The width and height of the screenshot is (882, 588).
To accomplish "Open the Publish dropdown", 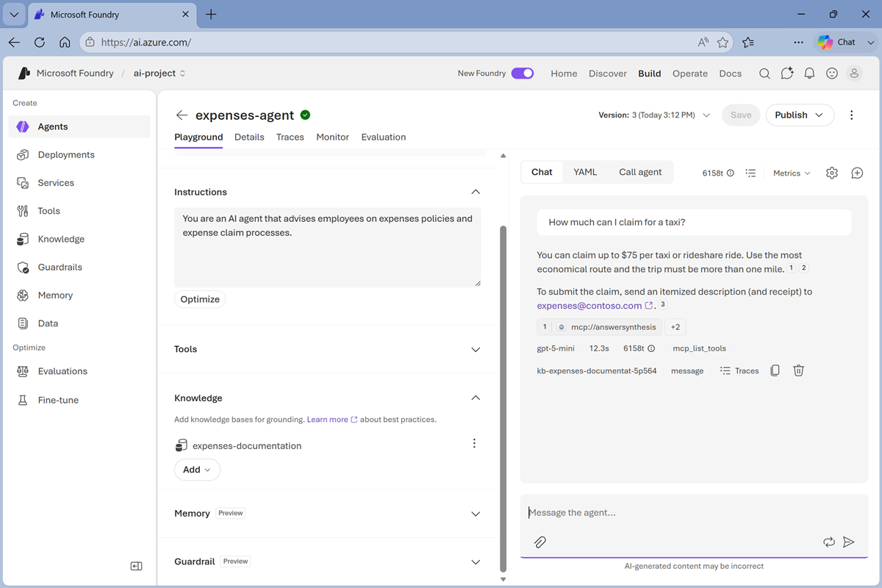I will click(800, 115).
